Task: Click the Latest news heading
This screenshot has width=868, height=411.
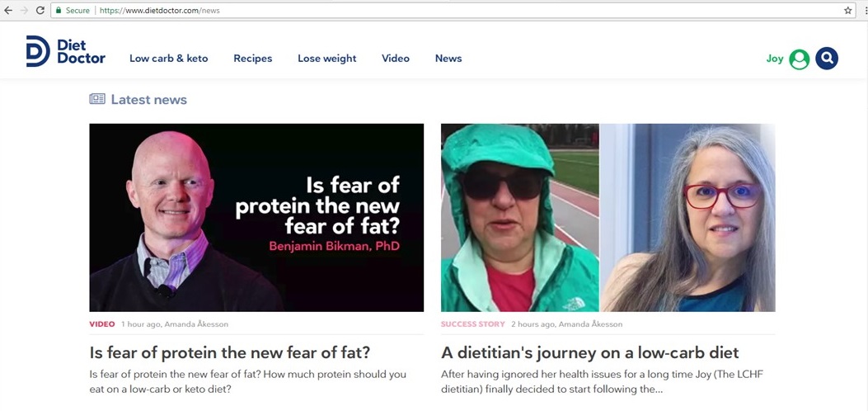Action: pyautogui.click(x=149, y=100)
